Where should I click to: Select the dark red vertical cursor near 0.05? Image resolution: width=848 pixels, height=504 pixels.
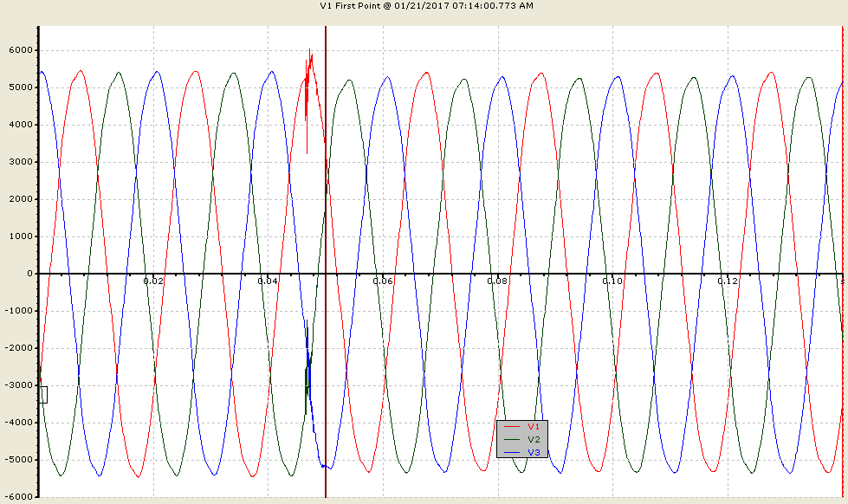326,262
